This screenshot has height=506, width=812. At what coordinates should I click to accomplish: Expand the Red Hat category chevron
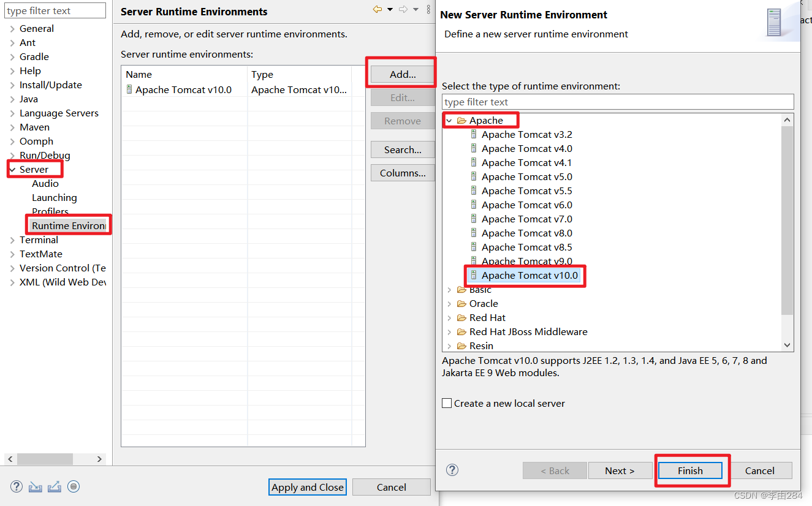coord(449,318)
